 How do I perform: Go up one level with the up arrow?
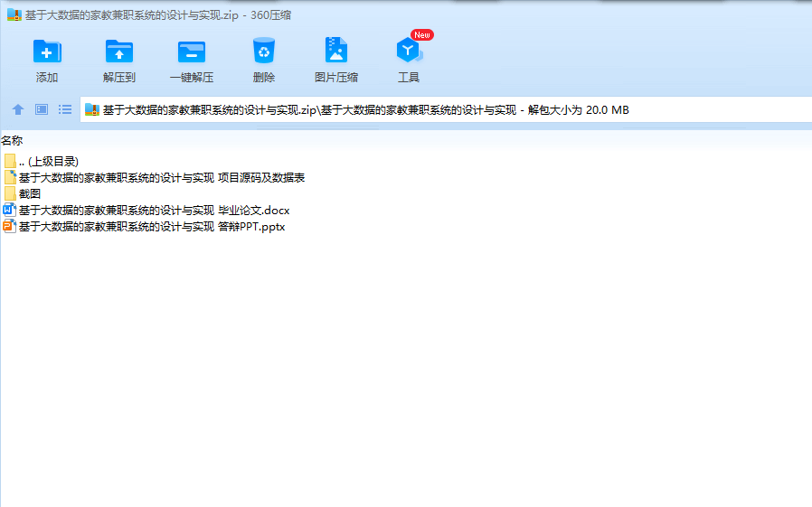[18, 109]
